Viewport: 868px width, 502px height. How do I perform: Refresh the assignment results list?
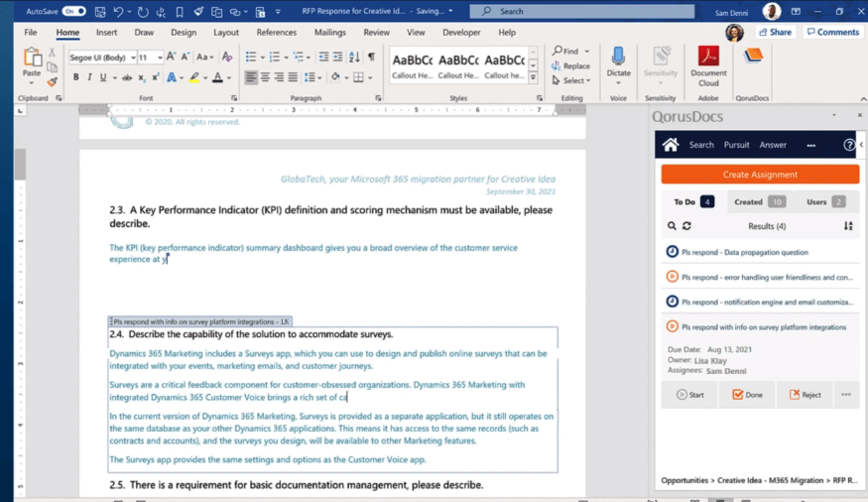(x=686, y=226)
